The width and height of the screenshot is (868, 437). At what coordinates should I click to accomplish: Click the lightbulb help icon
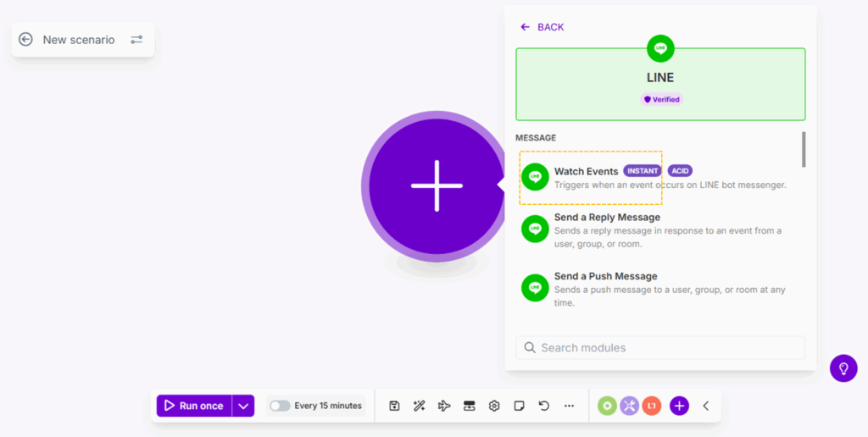click(843, 368)
